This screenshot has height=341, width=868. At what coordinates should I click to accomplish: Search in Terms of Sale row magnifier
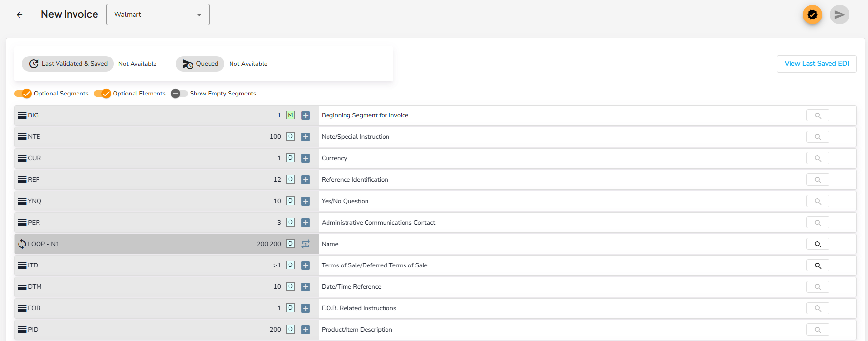click(818, 265)
